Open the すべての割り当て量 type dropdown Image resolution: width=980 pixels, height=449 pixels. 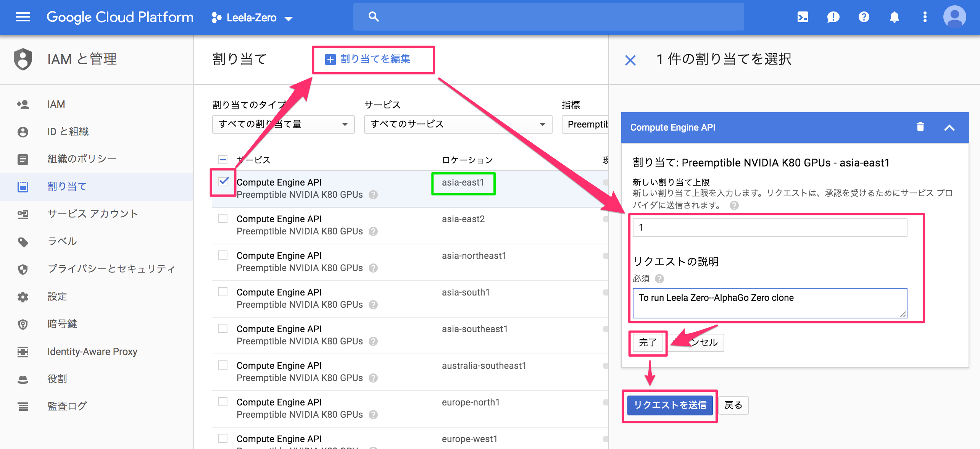tap(283, 124)
